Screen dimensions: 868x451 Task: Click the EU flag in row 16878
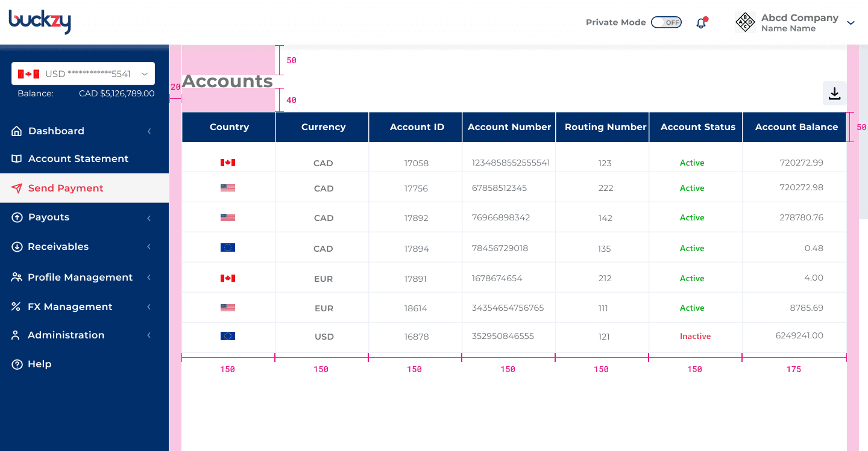(x=228, y=336)
